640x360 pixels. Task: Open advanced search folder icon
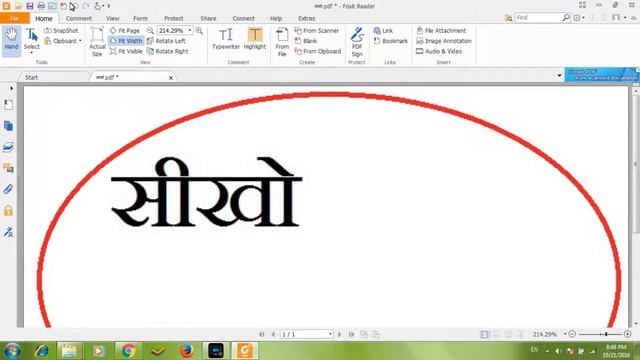point(508,18)
